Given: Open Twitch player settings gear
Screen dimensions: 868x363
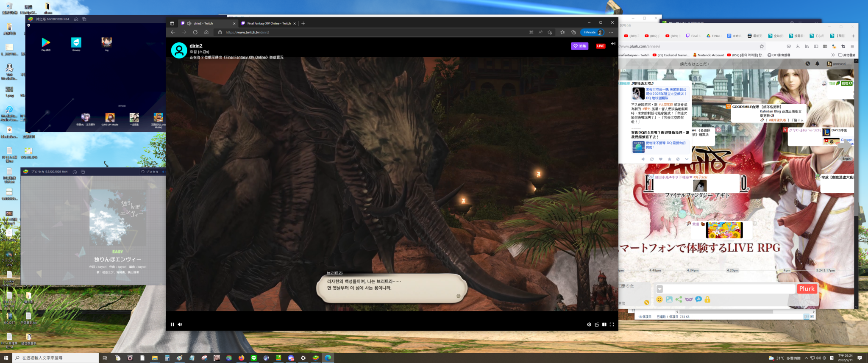Looking at the screenshot, I should [x=589, y=324].
